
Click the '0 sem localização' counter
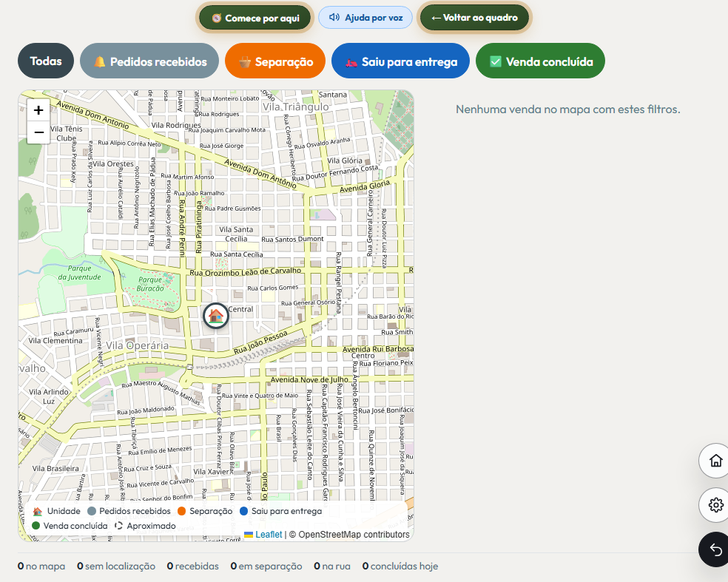tap(116, 566)
